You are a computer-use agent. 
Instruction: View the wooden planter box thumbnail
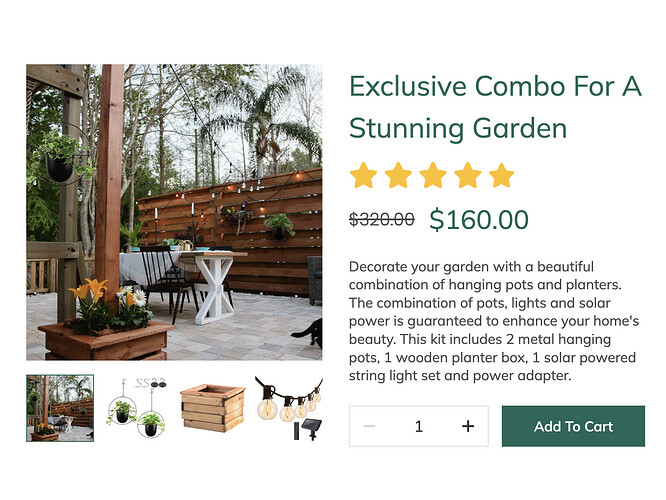(x=212, y=408)
